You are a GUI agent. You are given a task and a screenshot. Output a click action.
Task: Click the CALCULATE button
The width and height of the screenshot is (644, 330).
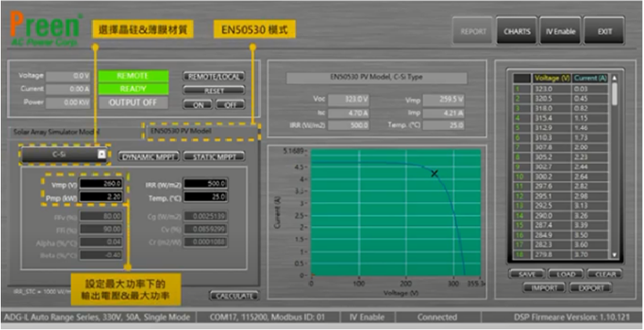[x=233, y=296]
